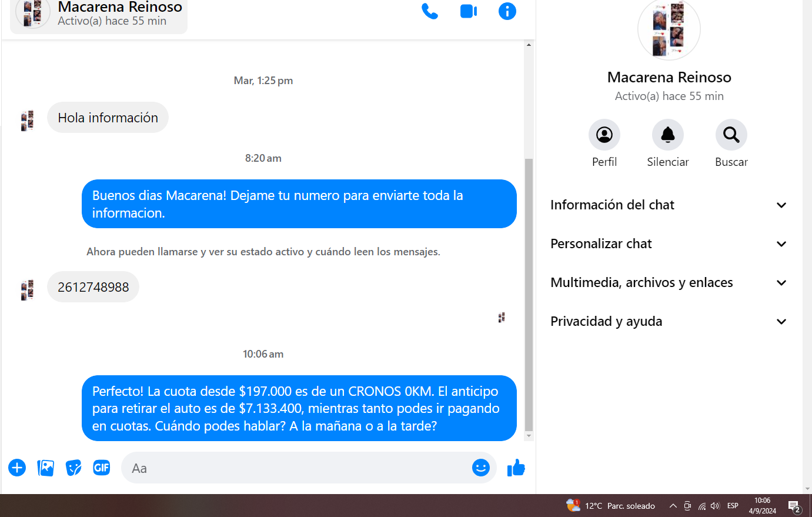This screenshot has height=517, width=812.
Task: Click the 'Hola información' message bubble
Action: 108,118
